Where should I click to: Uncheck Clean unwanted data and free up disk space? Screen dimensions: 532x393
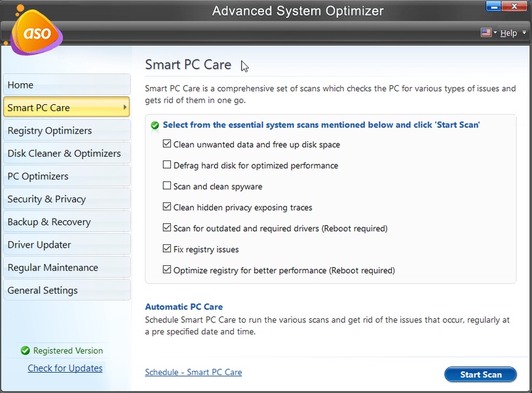point(167,144)
